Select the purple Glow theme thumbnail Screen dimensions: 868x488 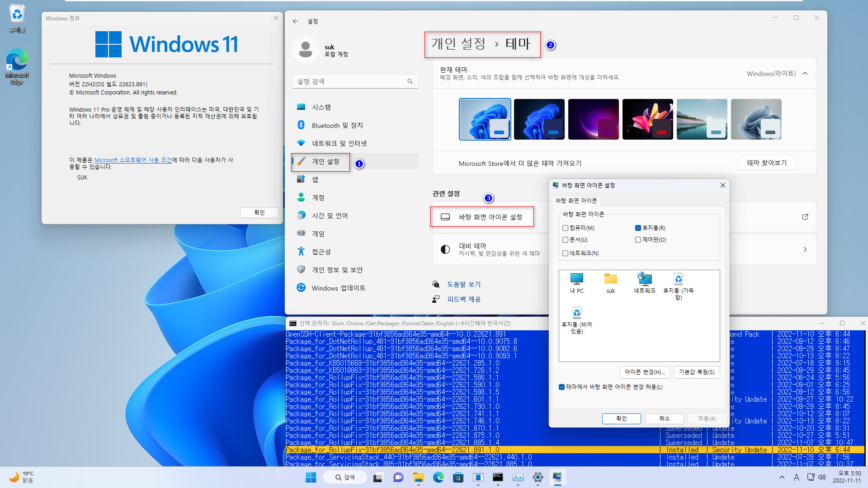(x=594, y=119)
